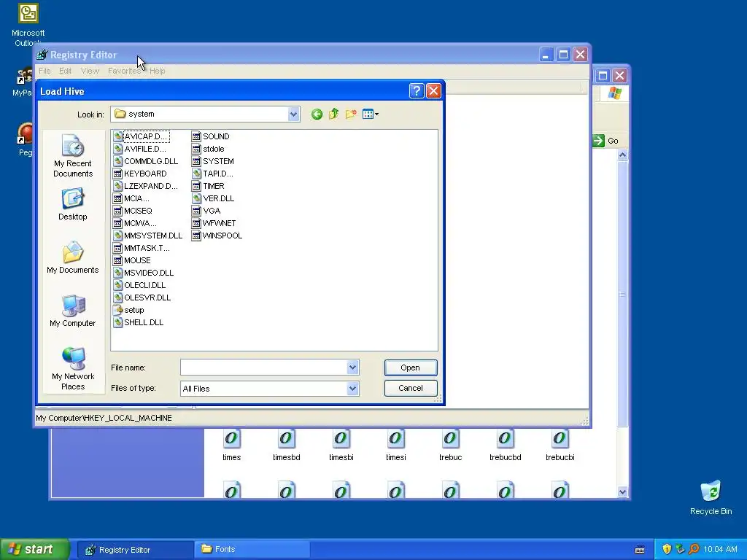Screen dimensions: 747x560
Task: Go up one folder level
Action: pos(333,114)
